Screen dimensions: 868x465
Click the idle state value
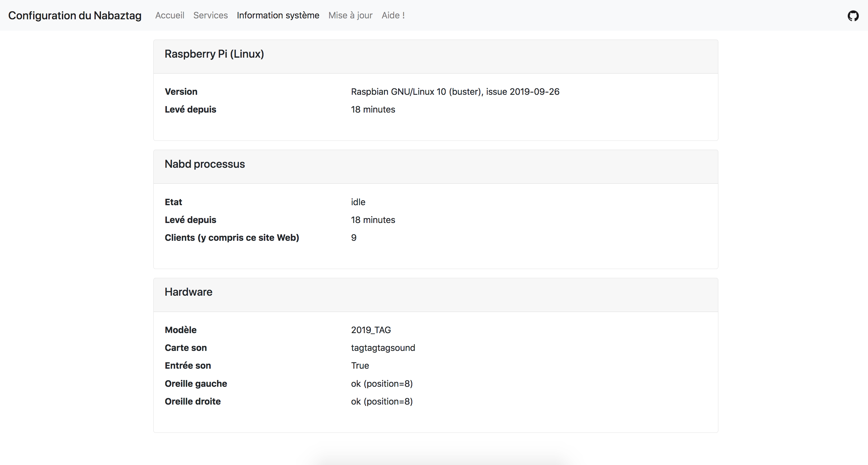358,202
